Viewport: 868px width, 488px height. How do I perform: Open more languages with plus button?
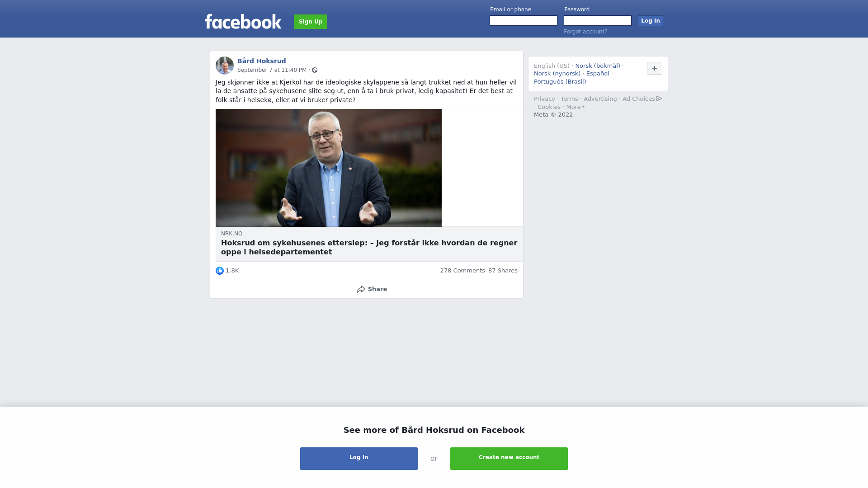655,68
